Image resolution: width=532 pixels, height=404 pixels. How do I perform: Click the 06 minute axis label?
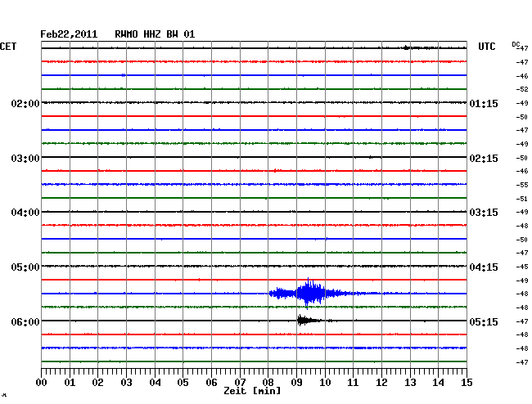point(211,382)
